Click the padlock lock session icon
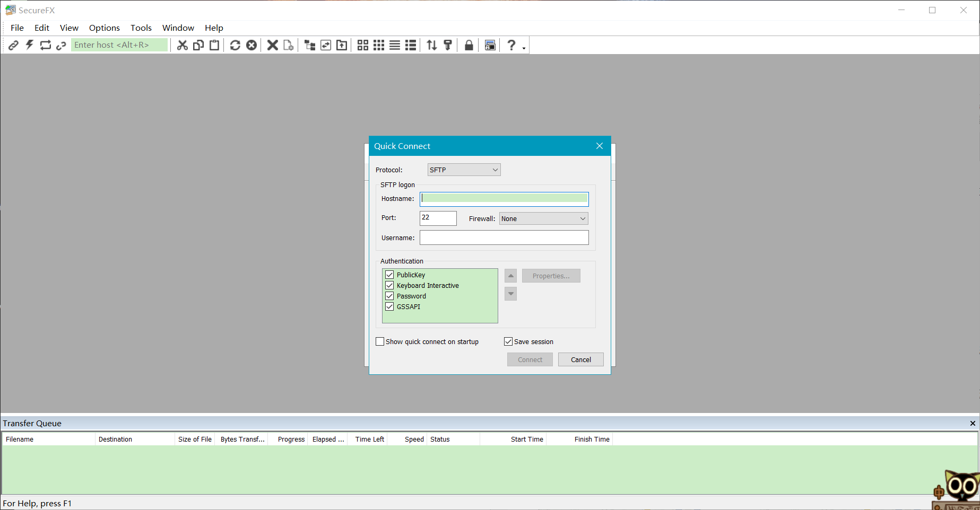This screenshot has width=980, height=510. 469,45
